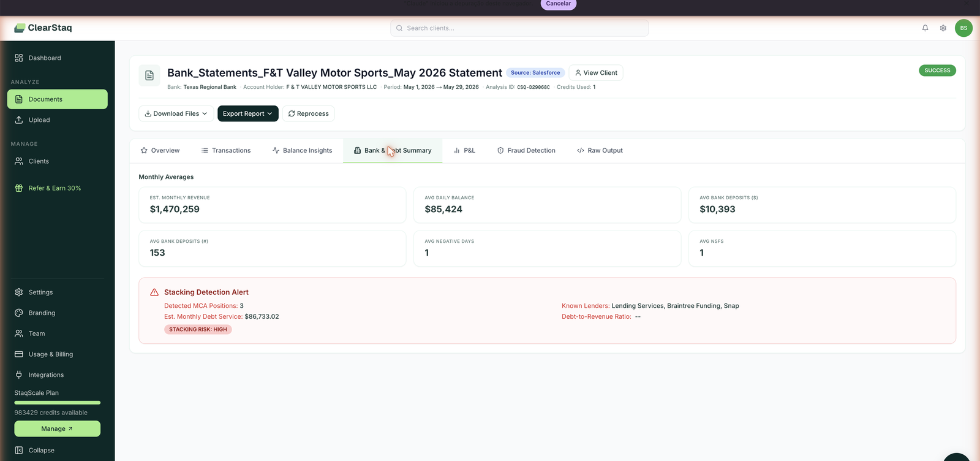Click the sidebar Settings gear icon

pyautogui.click(x=19, y=292)
